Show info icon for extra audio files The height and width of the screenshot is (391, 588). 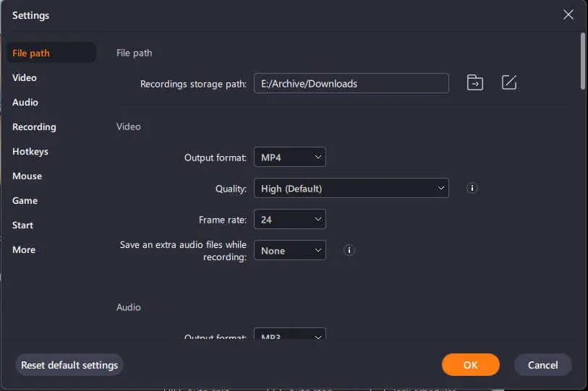pos(349,250)
